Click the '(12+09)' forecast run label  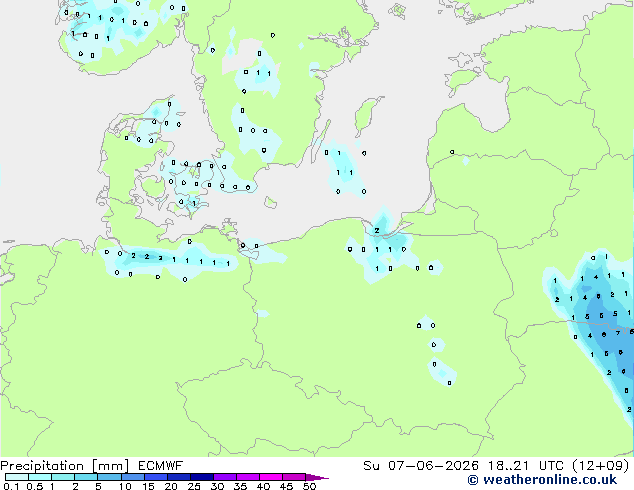(602, 466)
